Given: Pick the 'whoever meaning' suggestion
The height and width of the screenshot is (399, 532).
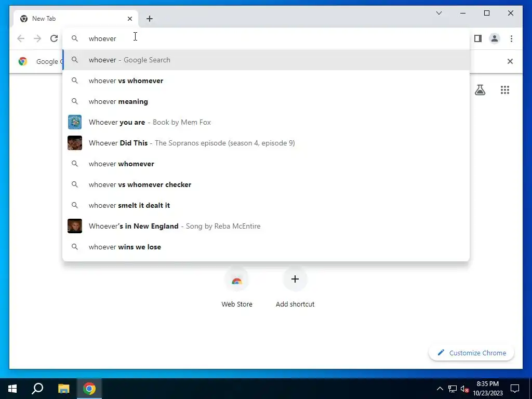Looking at the screenshot, I should coord(267,101).
